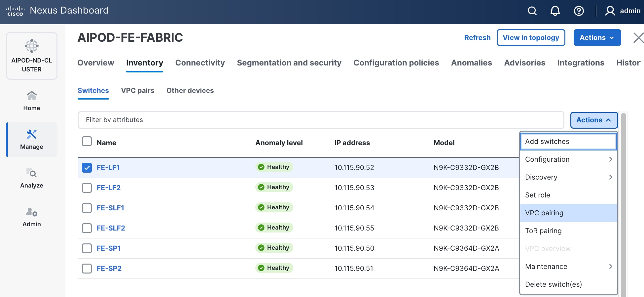Open the notifications bell icon
The image size is (644, 297).
coord(555,11)
